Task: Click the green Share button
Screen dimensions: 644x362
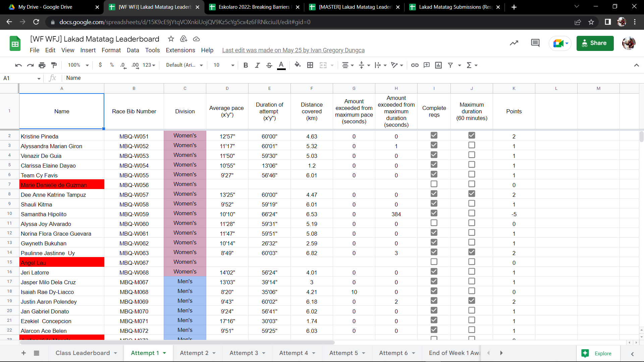Action: [595, 43]
